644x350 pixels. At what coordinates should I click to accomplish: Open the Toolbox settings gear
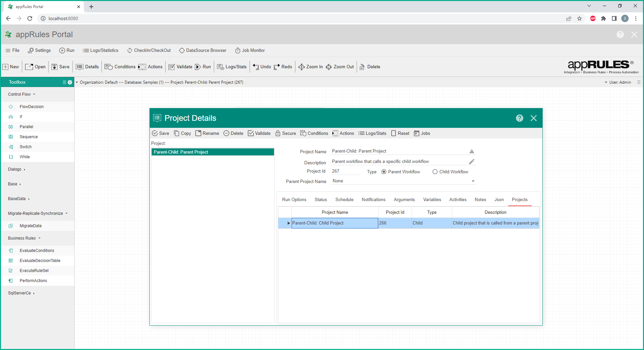(x=70, y=82)
